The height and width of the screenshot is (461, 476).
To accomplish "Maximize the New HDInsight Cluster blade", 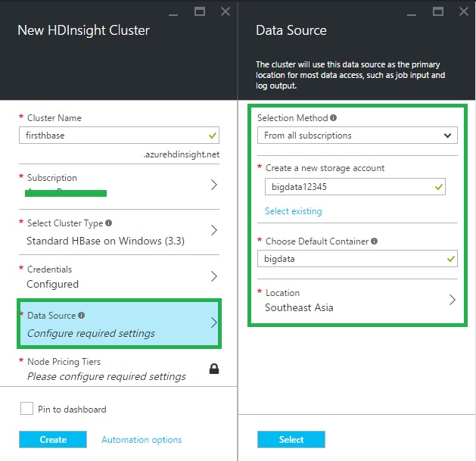I will pyautogui.click(x=200, y=11).
